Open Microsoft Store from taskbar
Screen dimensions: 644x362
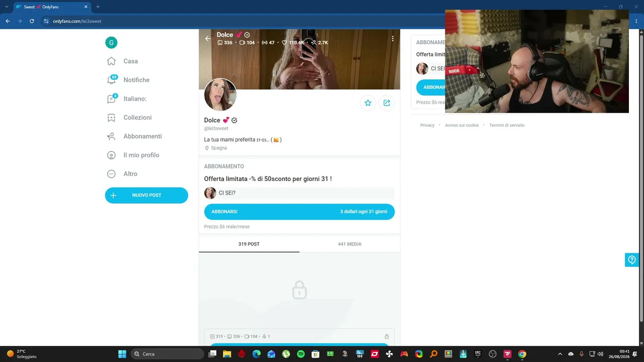pos(315,354)
